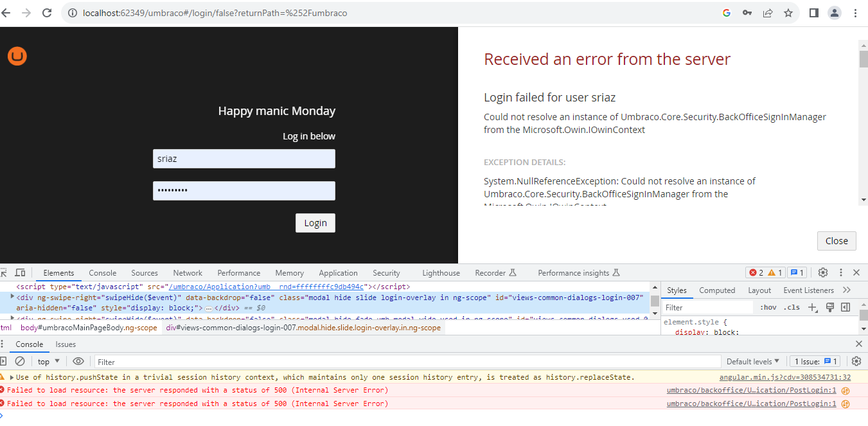Switch to the Network tab
The height and width of the screenshot is (426, 868).
[188, 273]
